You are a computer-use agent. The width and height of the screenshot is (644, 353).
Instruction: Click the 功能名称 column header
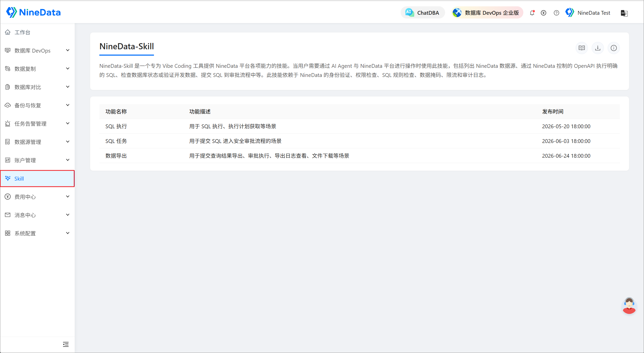(x=116, y=111)
